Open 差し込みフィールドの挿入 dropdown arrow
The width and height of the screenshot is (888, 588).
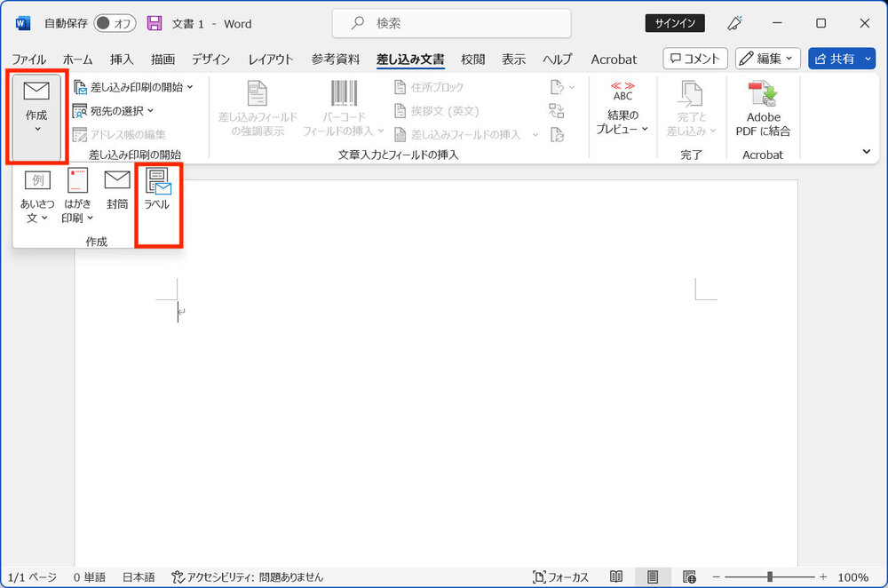tap(535, 135)
